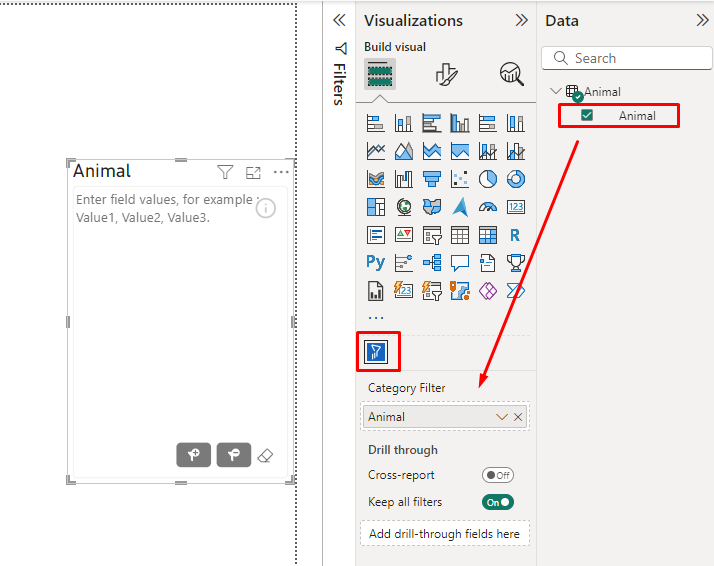Turn off Keep all filters toggle

pos(497,502)
